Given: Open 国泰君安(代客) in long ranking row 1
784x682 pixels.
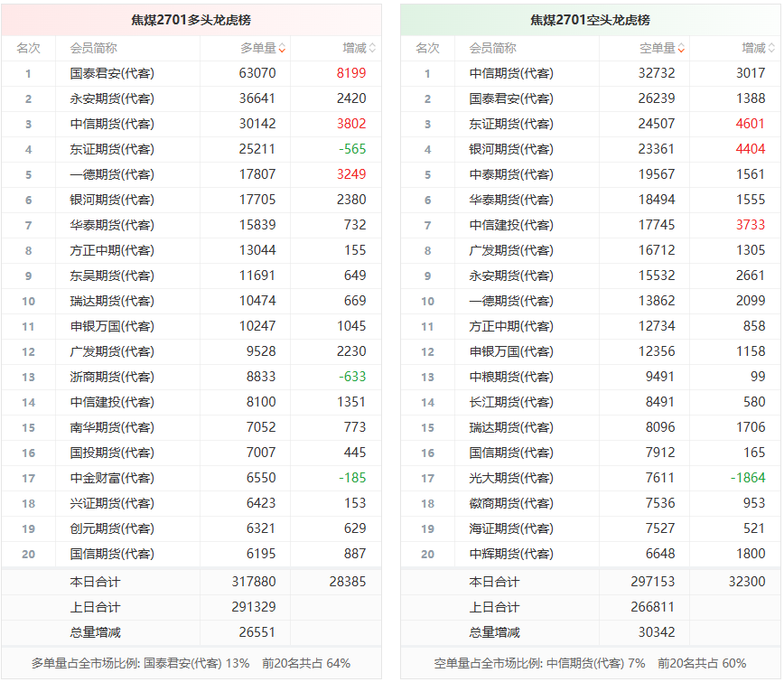Looking at the screenshot, I should pos(112,73).
